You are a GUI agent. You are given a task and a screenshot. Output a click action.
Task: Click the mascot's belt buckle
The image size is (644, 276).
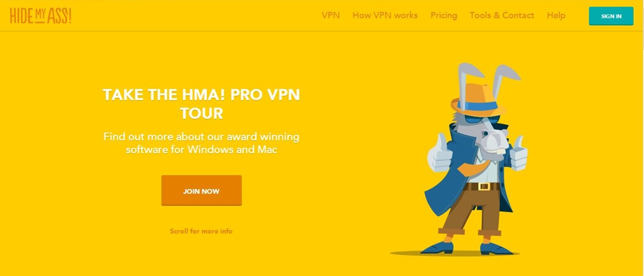[484, 186]
